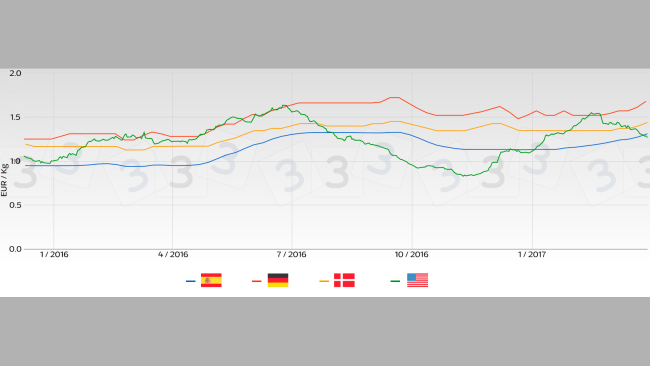Click the blue line legend marker
Screen dimensions: 650x366
pos(190,281)
